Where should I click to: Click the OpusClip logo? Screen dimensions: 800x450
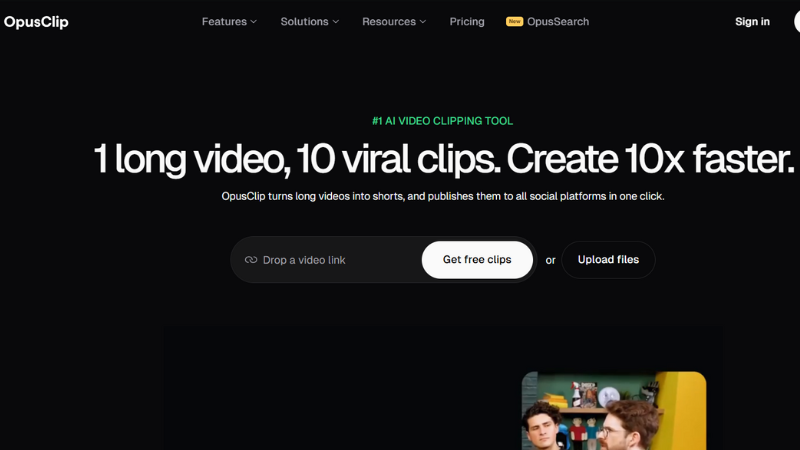click(36, 22)
